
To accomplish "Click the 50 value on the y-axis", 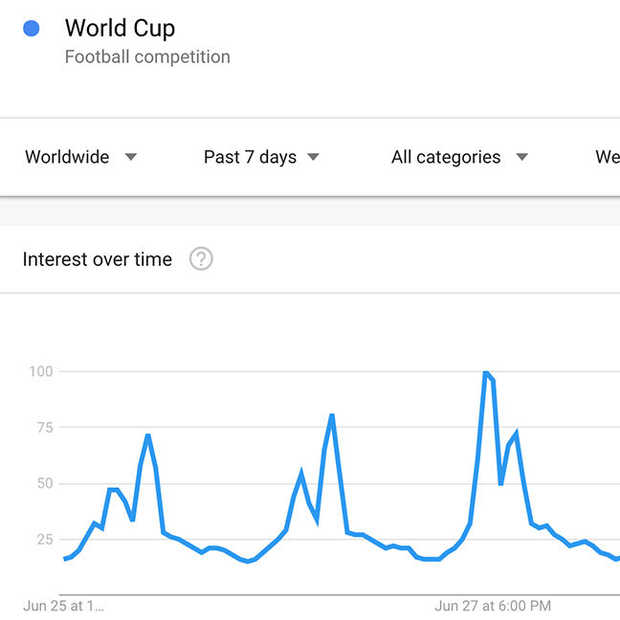I will 45,483.
